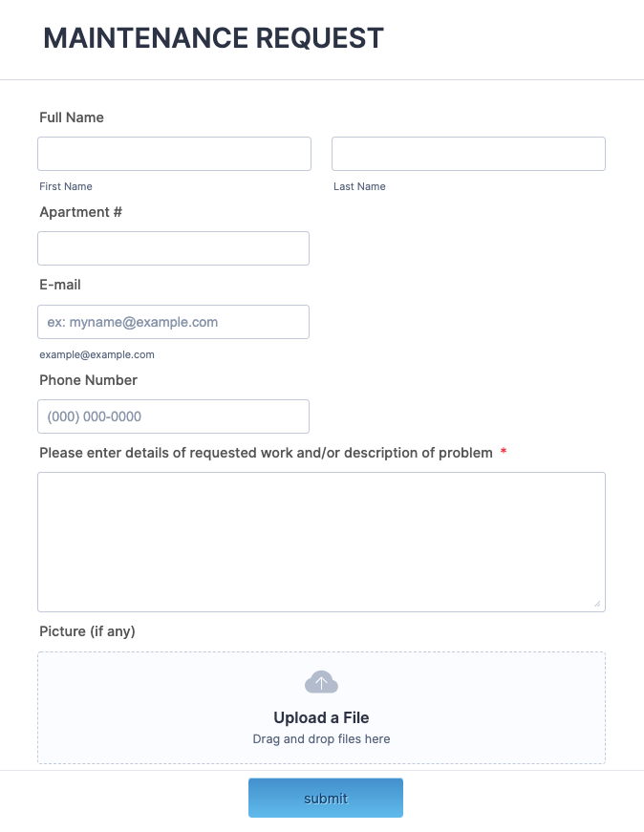
Task: Click the requested work details label
Action: (266, 453)
